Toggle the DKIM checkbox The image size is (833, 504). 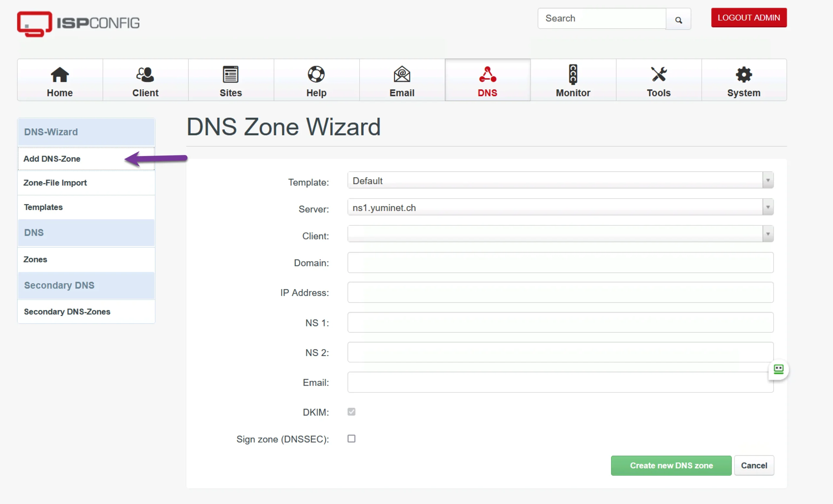pos(351,412)
